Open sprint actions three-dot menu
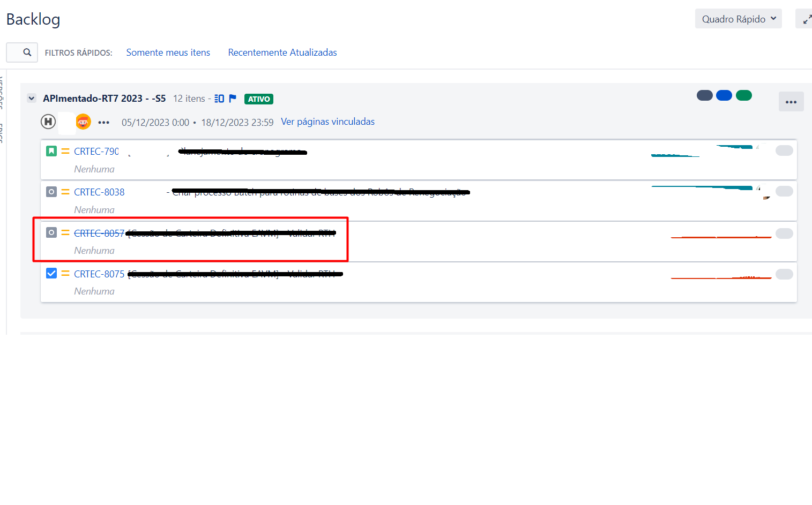This screenshot has width=812, height=505. click(791, 102)
